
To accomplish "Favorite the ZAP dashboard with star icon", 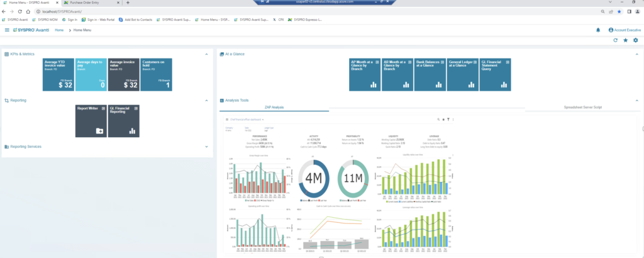I will (443, 120).
